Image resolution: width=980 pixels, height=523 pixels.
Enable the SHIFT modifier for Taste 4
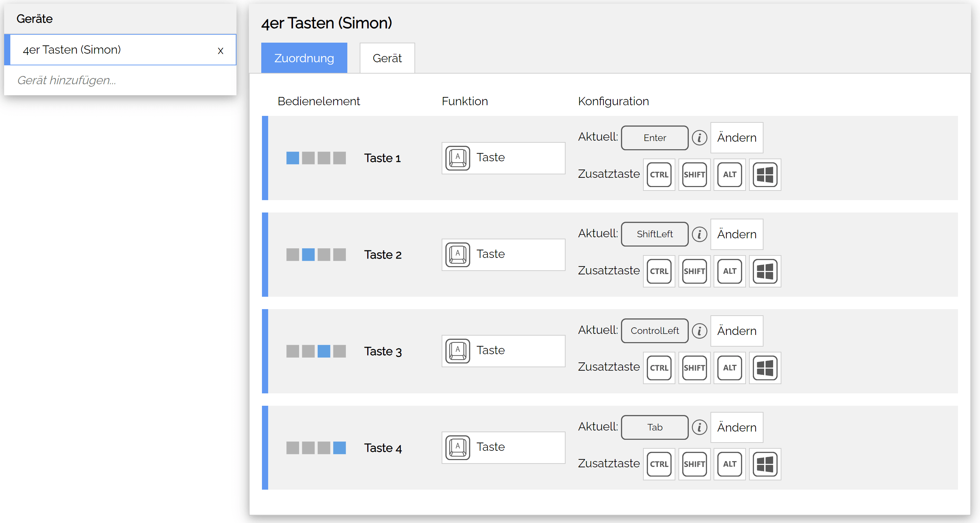[x=694, y=464]
